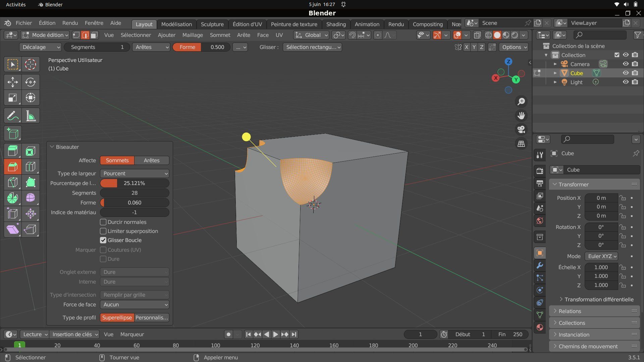Open the Maillage menu
Viewport: 644px width, 362px height.
click(x=193, y=35)
